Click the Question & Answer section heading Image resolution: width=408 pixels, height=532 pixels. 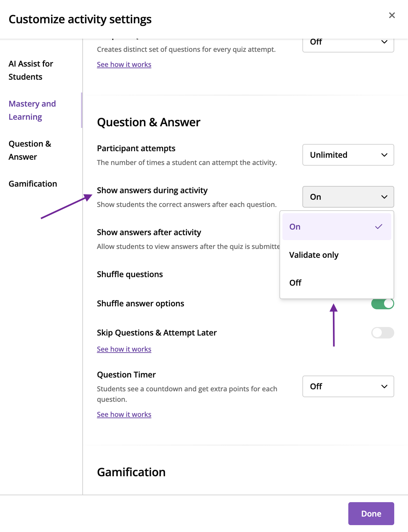pyautogui.click(x=149, y=122)
